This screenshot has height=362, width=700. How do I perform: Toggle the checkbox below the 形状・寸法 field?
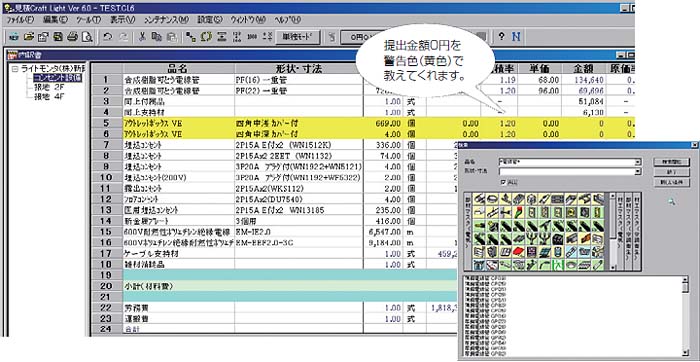coord(504,182)
